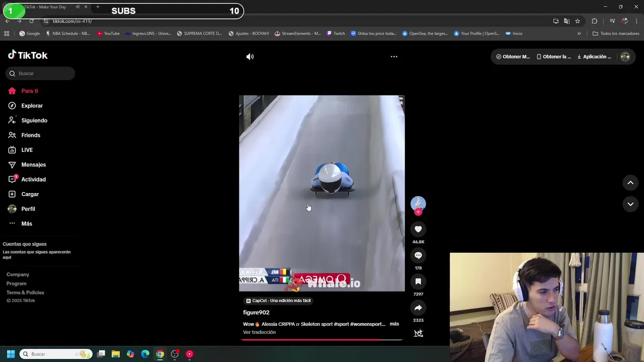Open the profile avatar menu at top right
The width and height of the screenshot is (644, 362).
tap(625, 57)
